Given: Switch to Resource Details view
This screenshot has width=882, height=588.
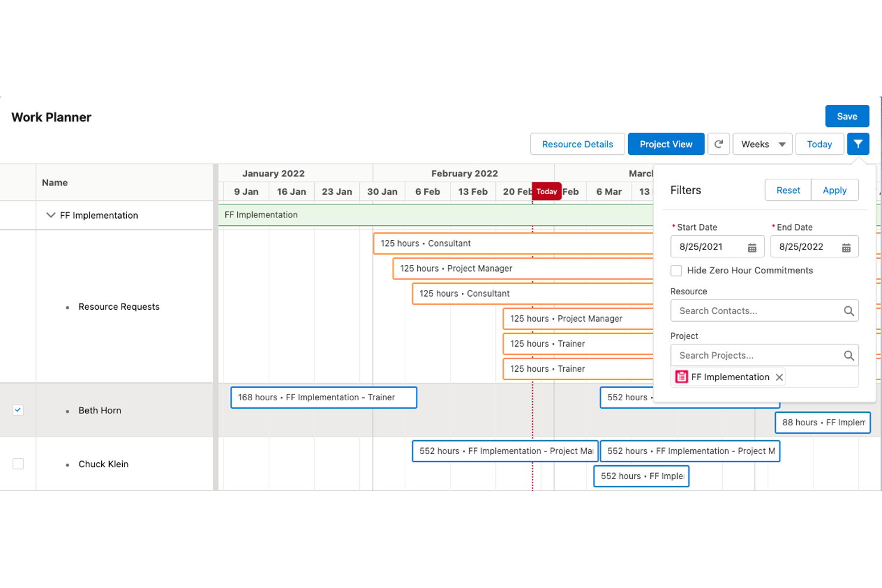Looking at the screenshot, I should [x=577, y=144].
